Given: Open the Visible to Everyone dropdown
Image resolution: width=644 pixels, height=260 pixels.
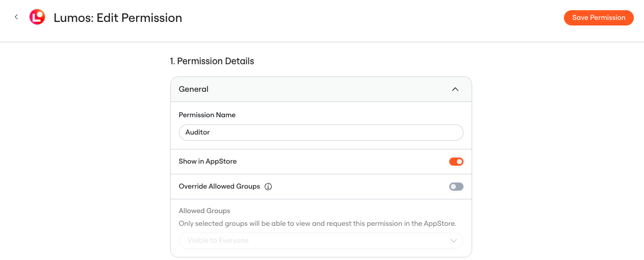Looking at the screenshot, I should coord(321,241).
